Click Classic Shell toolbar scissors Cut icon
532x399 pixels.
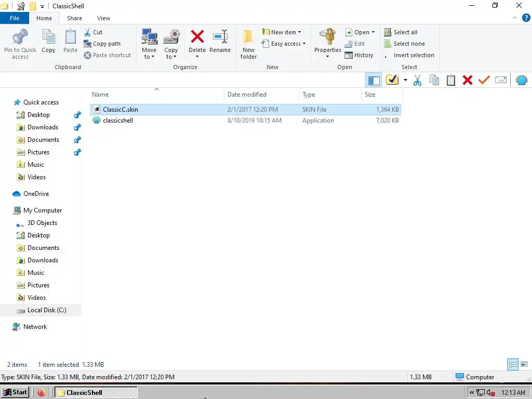(x=417, y=80)
